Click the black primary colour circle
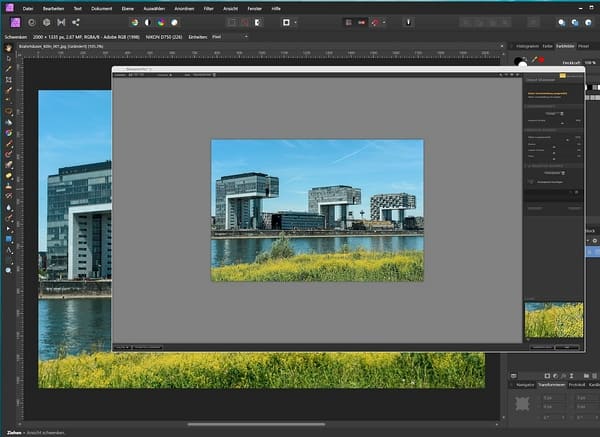The image size is (600, 437). [518, 60]
